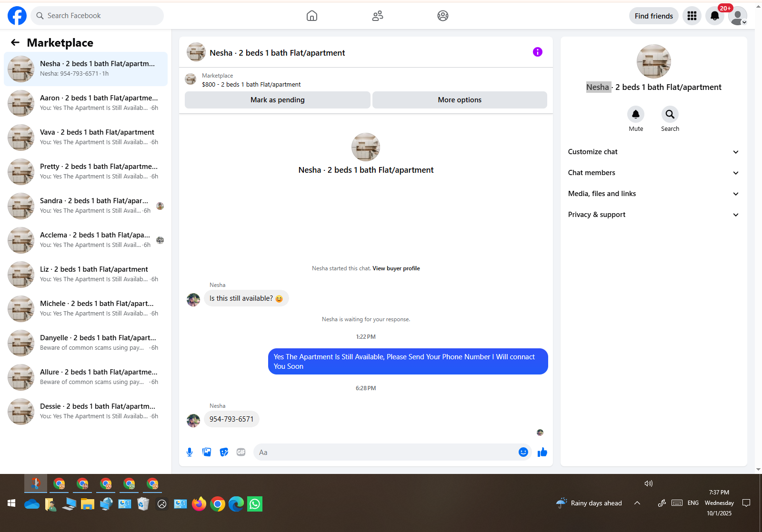Open the View buyer profile link
Viewport: 762px width, 532px height.
point(396,268)
